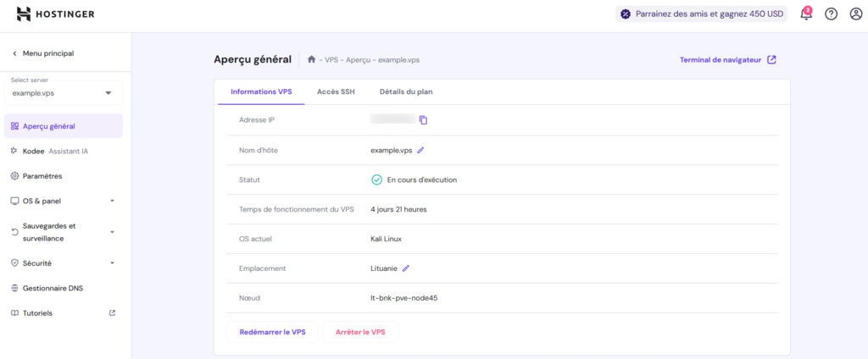
Task: Open the notifications bell
Action: [806, 14]
